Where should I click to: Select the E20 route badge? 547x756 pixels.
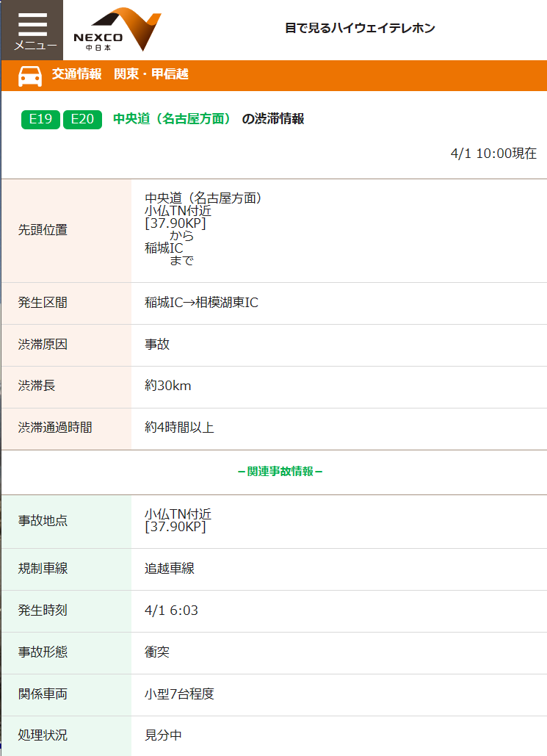pos(82,119)
